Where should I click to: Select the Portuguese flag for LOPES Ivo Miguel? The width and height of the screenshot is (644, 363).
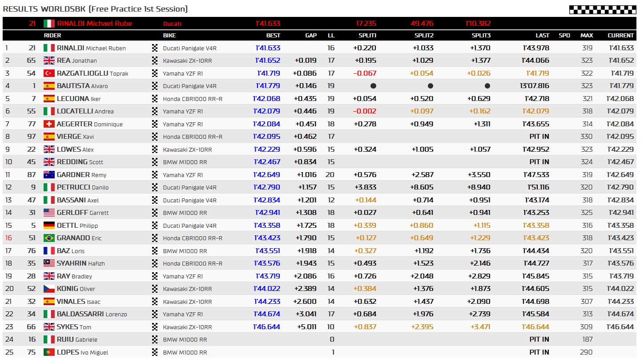[49, 352]
